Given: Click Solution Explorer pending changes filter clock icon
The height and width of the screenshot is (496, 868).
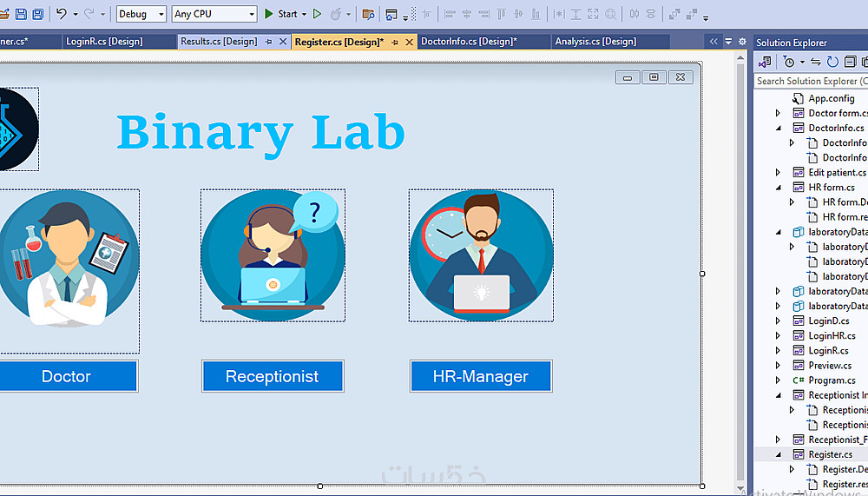Looking at the screenshot, I should 789,62.
